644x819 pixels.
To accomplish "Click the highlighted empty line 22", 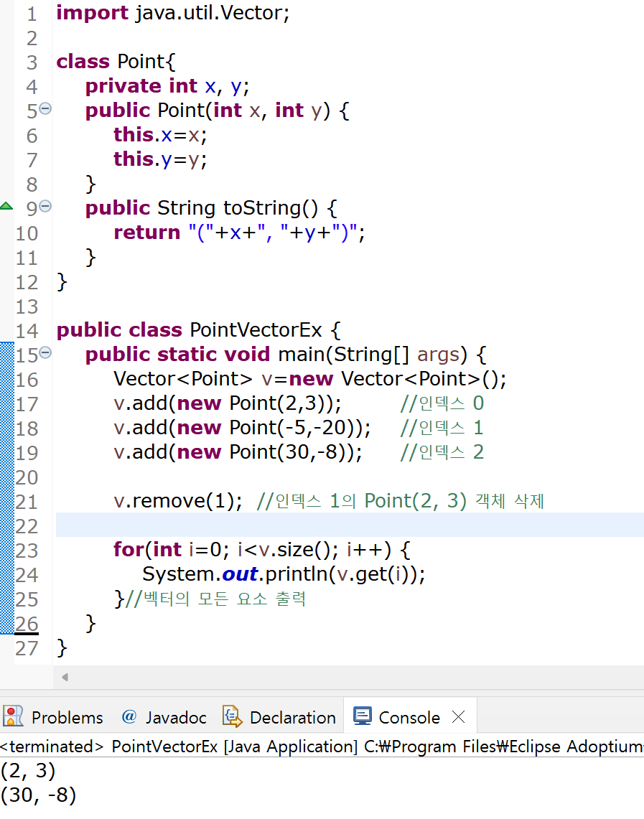I will coord(350,525).
